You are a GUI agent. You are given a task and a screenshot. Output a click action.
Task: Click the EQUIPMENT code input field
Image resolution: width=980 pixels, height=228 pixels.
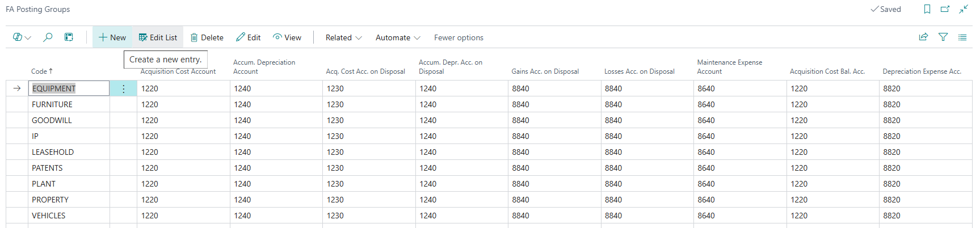pyautogui.click(x=69, y=88)
